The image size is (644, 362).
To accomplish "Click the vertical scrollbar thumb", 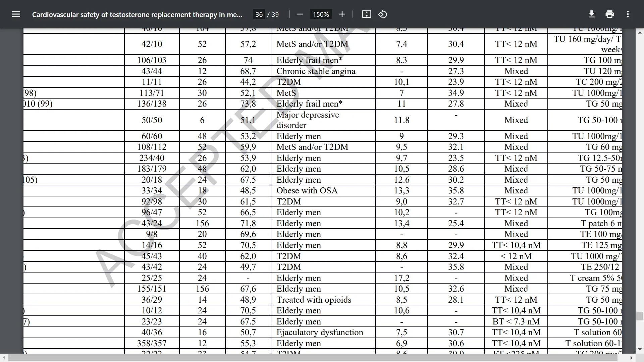I will click(640, 316).
